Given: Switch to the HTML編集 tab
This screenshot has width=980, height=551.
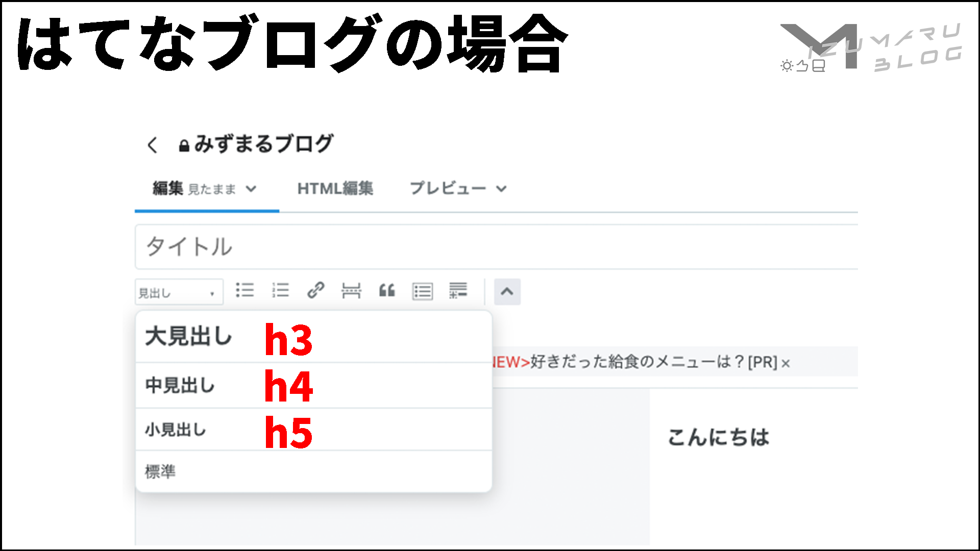Looking at the screenshot, I should point(335,189).
